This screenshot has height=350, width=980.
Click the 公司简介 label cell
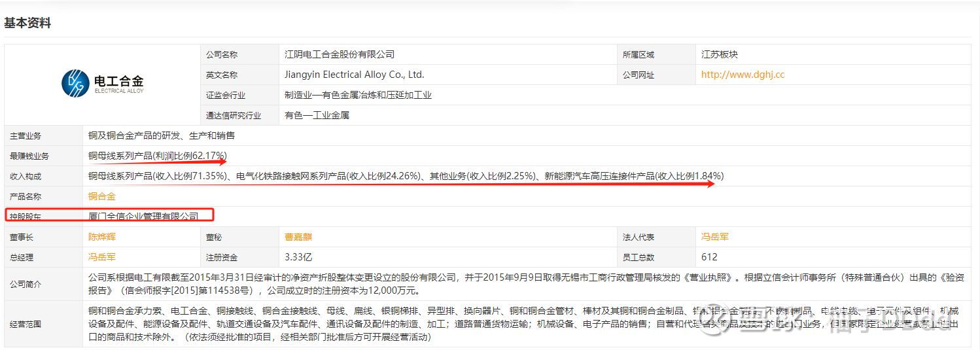click(44, 285)
